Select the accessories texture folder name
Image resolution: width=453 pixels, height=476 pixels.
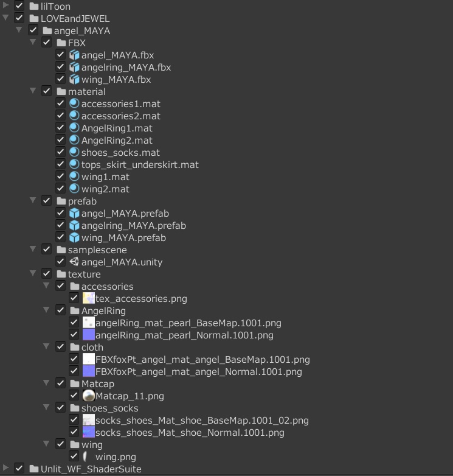(x=108, y=287)
